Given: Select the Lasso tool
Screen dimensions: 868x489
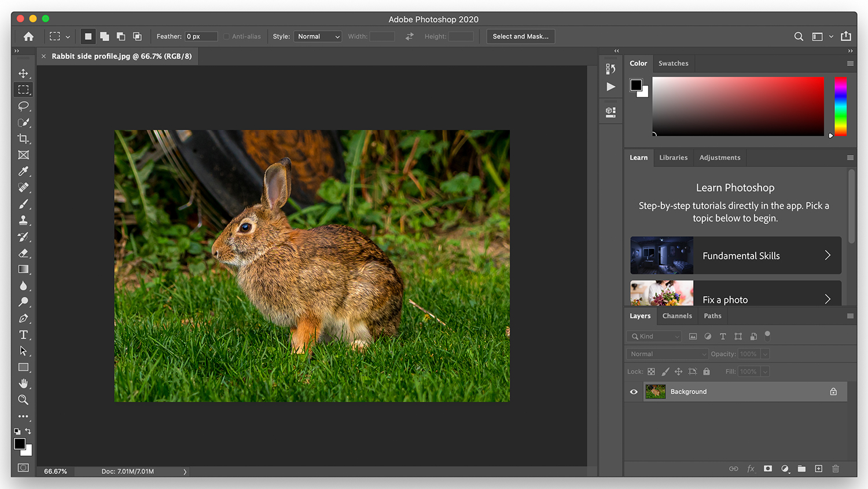Looking at the screenshot, I should click(24, 106).
